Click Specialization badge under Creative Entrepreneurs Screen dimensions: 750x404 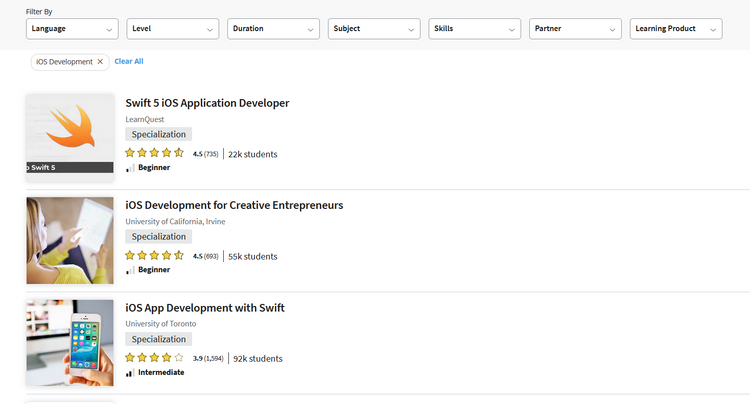[159, 237]
